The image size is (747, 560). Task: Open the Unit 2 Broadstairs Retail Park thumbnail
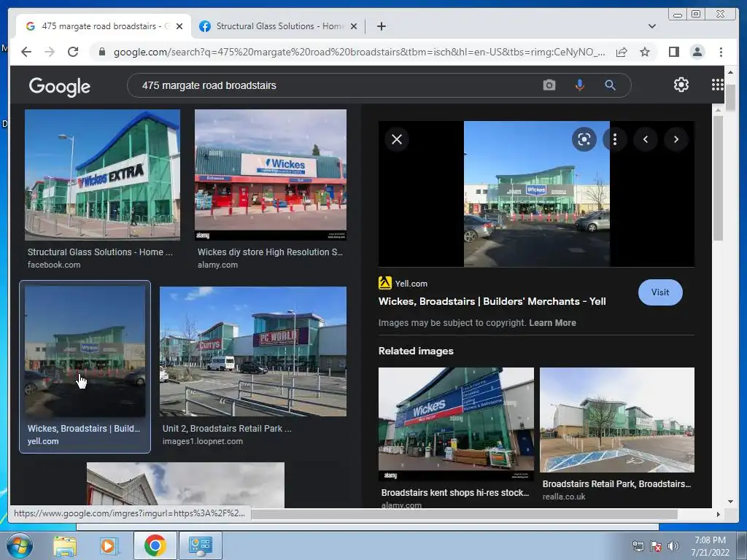click(253, 351)
